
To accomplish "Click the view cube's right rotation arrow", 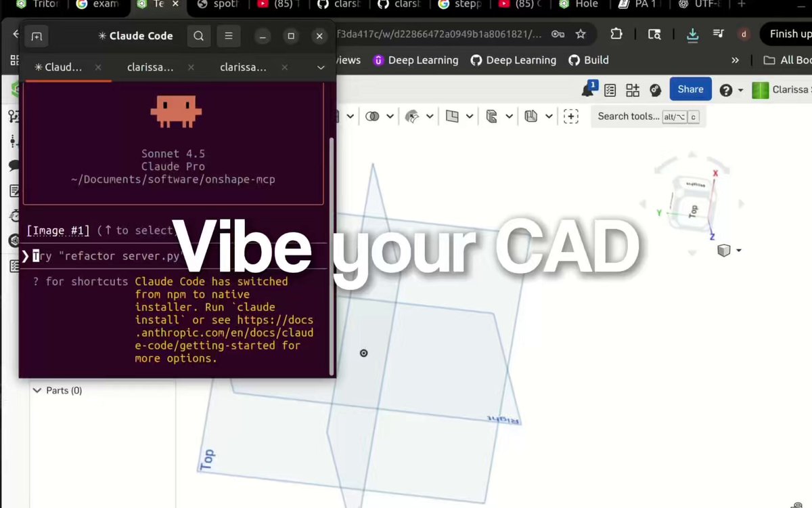I will tap(741, 203).
